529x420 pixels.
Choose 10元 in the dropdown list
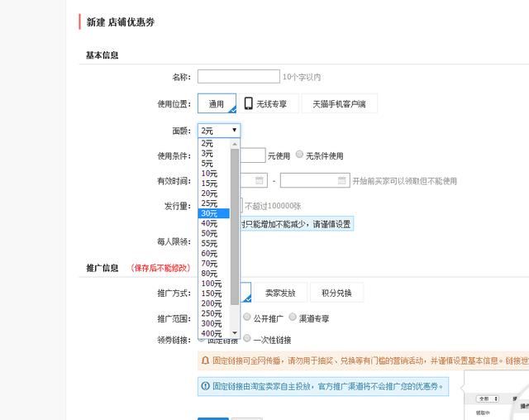(213, 174)
